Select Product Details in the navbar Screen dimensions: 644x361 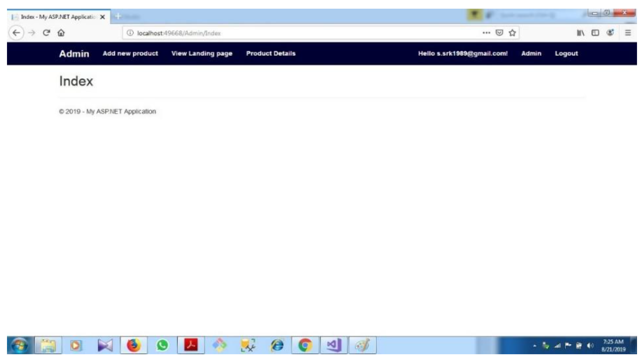271,53
